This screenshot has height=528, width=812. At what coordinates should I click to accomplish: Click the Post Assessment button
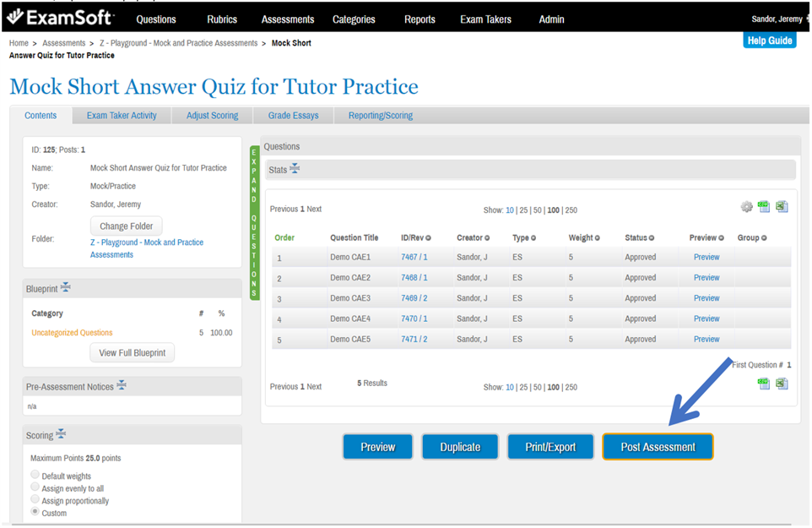(658, 447)
